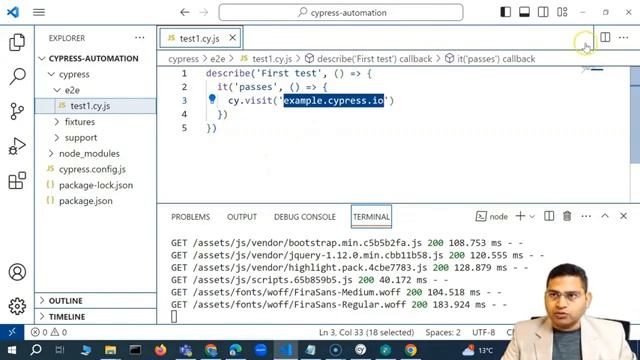Click e2e in the breadcrumb path
The height and width of the screenshot is (360, 640).
(x=218, y=59)
